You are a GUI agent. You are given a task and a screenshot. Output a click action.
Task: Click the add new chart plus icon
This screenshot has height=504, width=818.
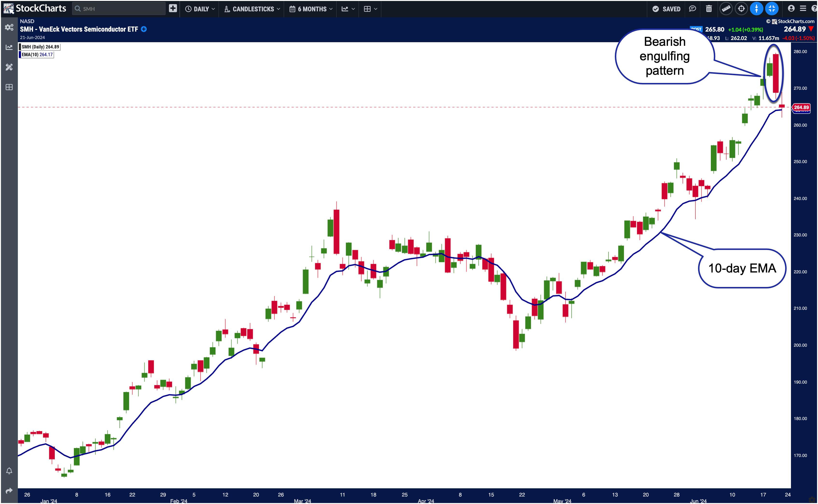click(x=173, y=9)
